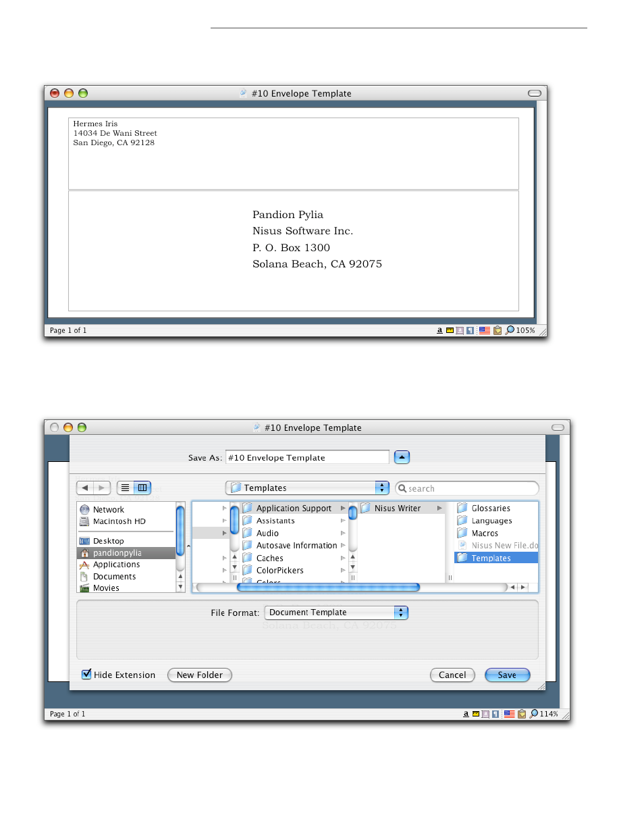This screenshot has width=644, height=834.
Task: Click the search field in the save dialog
Action: point(467,488)
